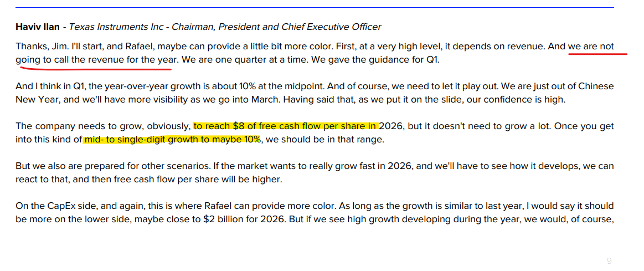Viewport: 644px width, 271px height.
Task: Click the red-underlined phrase 'we are not'
Action: [591, 47]
